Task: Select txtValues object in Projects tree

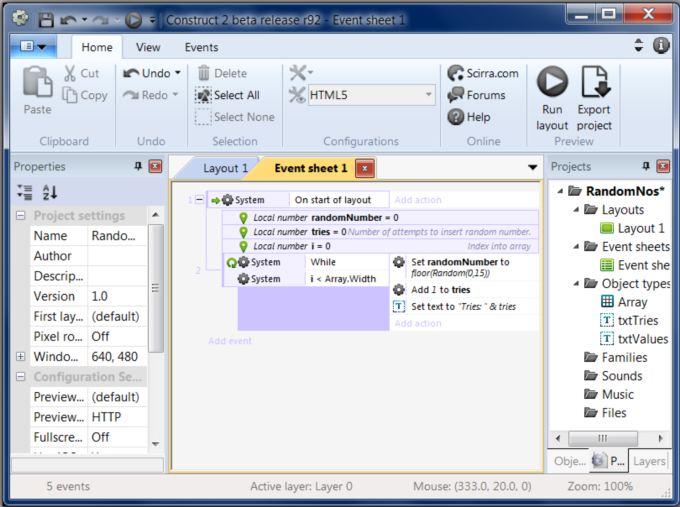Action: pyautogui.click(x=634, y=339)
